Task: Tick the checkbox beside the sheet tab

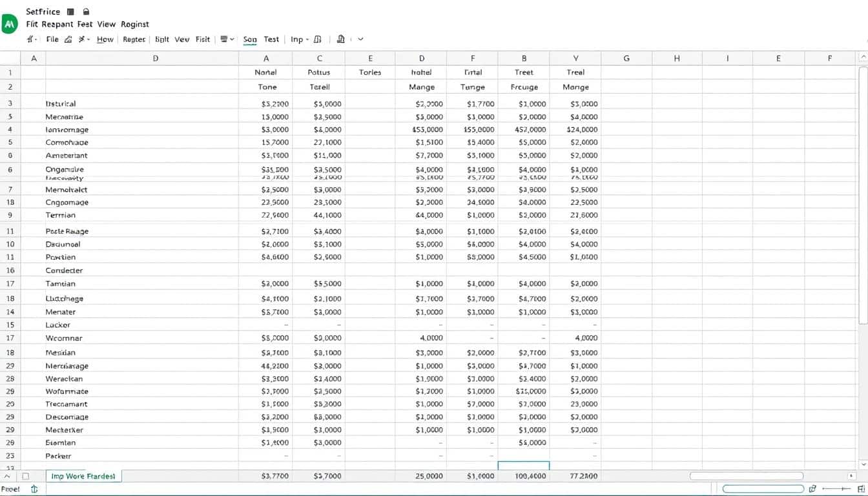Action: tap(26, 476)
